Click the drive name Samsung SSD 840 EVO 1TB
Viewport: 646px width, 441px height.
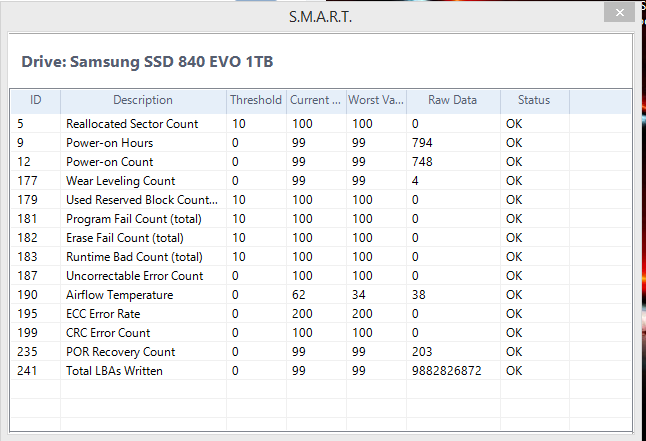[171, 62]
